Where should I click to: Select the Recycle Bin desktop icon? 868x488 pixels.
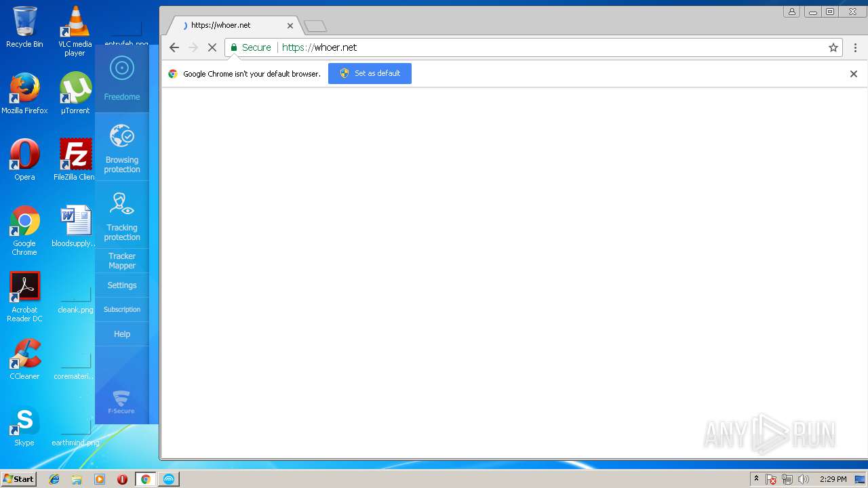pos(24,27)
